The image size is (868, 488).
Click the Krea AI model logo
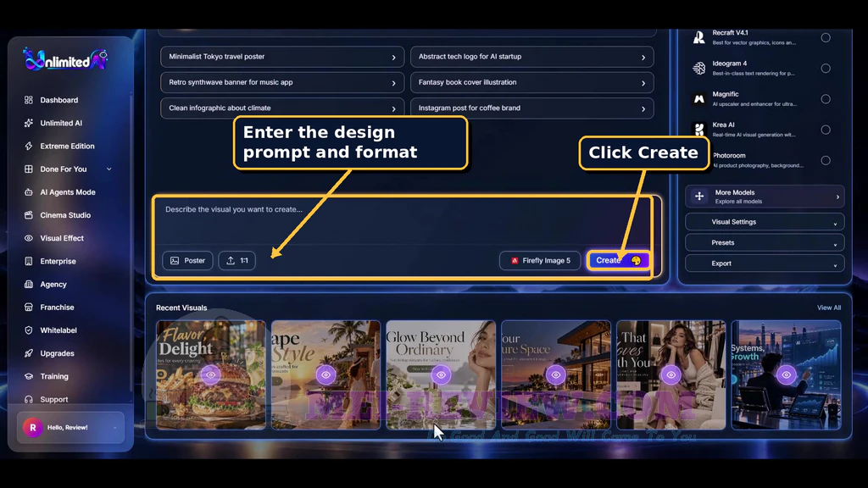699,130
